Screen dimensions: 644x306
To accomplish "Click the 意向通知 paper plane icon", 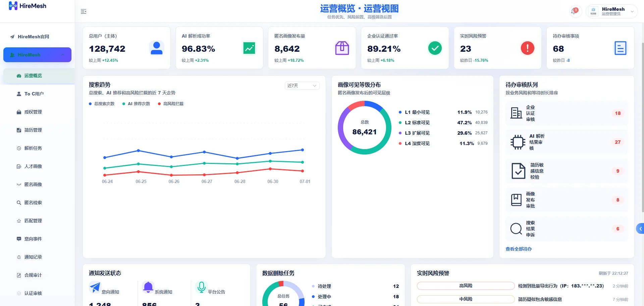I will click(x=95, y=287).
